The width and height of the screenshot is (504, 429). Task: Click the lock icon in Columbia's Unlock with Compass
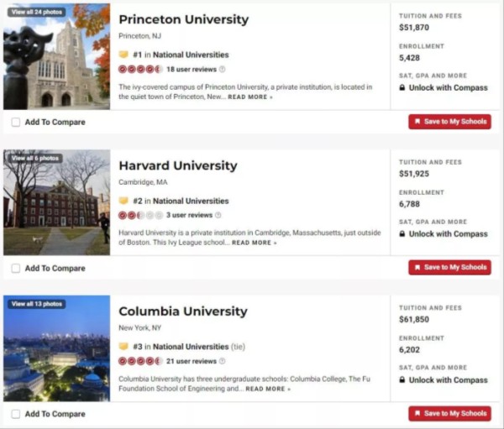click(402, 379)
